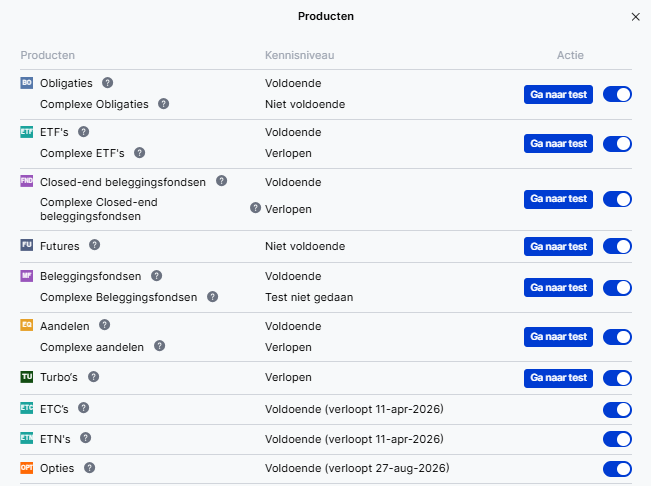Start the Turbo's test via Ga naar test
651x486 pixels.
(558, 378)
